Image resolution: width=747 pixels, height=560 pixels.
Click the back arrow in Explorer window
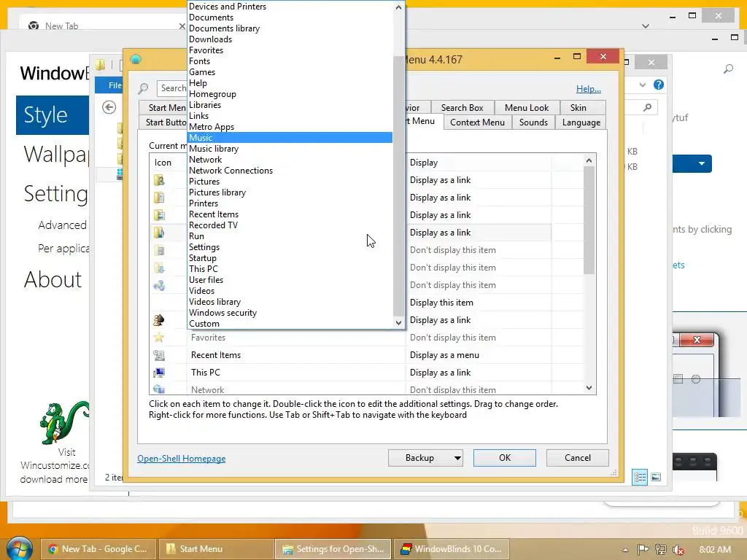[109, 108]
